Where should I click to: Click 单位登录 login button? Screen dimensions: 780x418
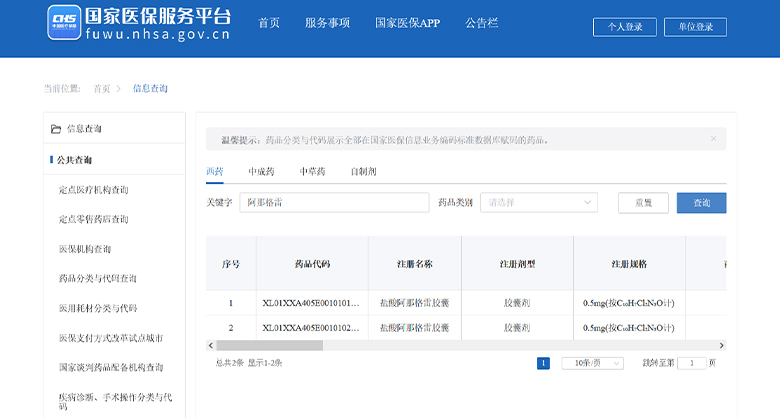[709, 27]
